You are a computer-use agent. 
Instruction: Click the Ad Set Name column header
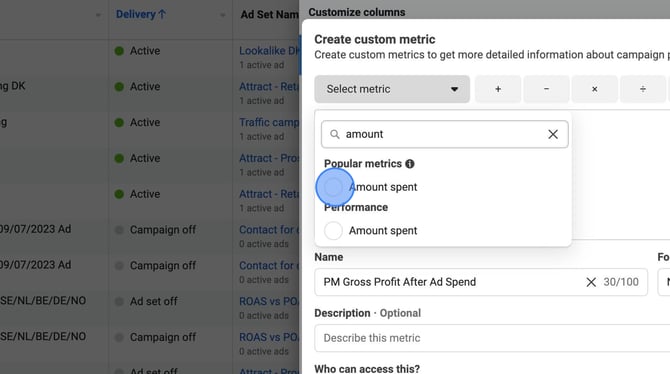[x=270, y=15]
